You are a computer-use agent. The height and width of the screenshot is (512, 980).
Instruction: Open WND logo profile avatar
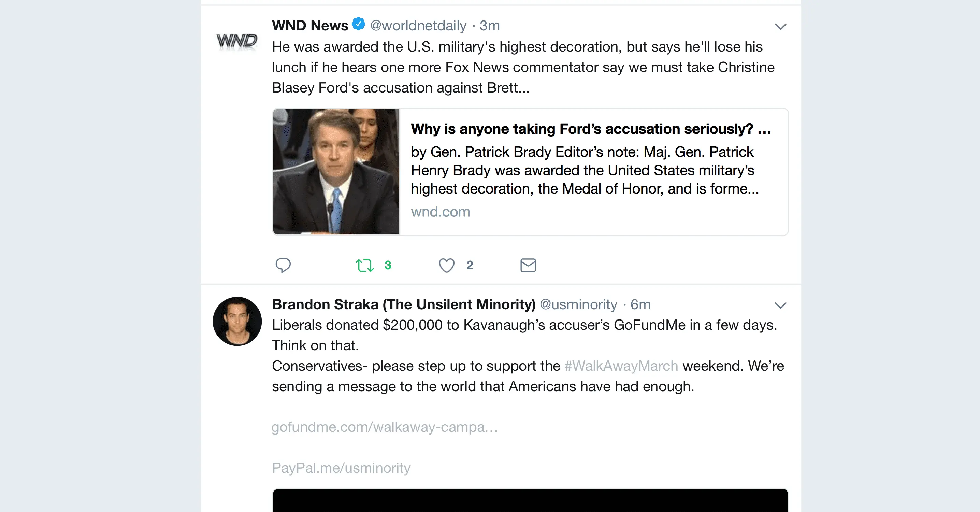(x=236, y=41)
